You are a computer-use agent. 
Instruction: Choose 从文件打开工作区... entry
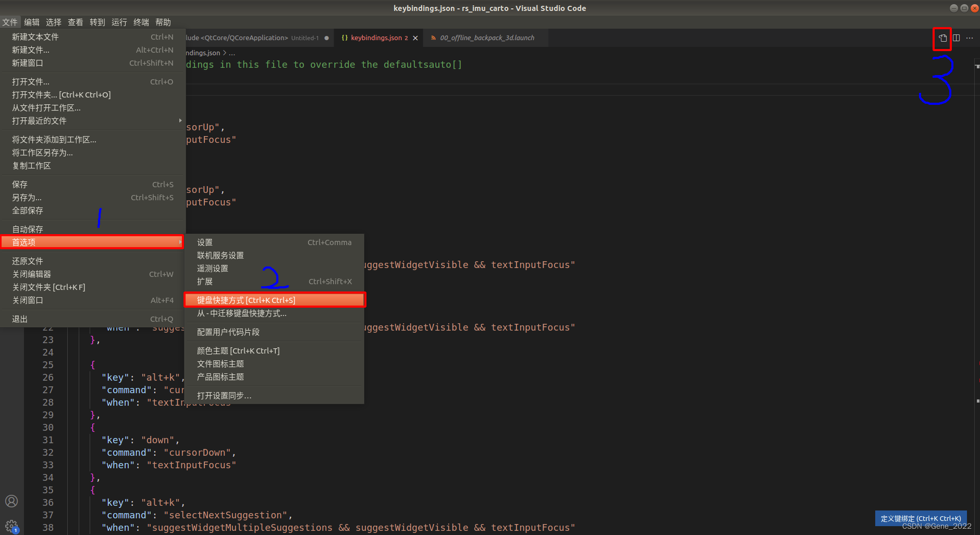pyautogui.click(x=93, y=108)
